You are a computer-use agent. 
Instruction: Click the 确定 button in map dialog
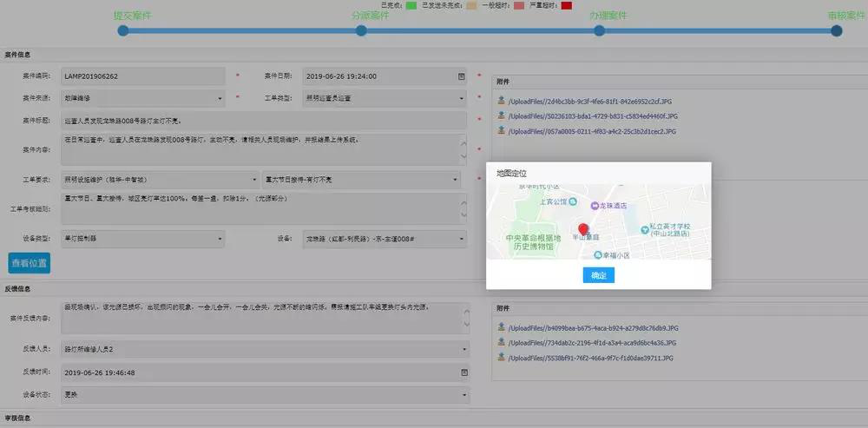(598, 275)
